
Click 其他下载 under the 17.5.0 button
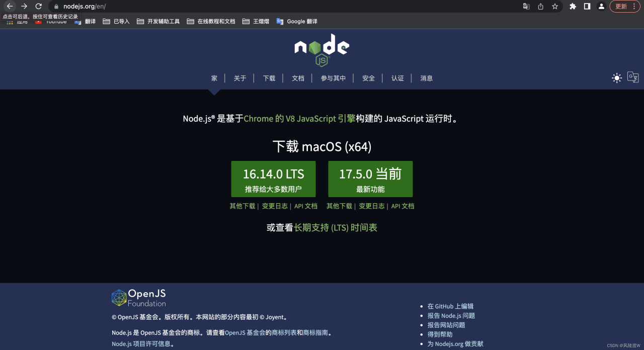point(339,206)
